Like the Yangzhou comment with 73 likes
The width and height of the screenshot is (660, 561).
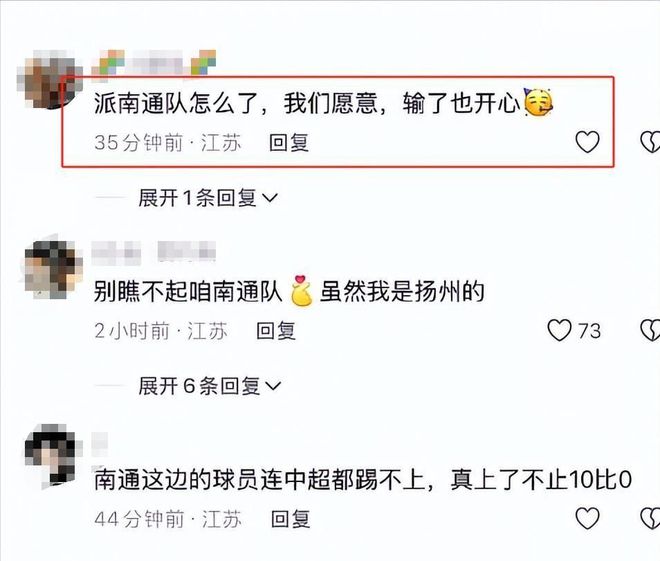click(559, 330)
